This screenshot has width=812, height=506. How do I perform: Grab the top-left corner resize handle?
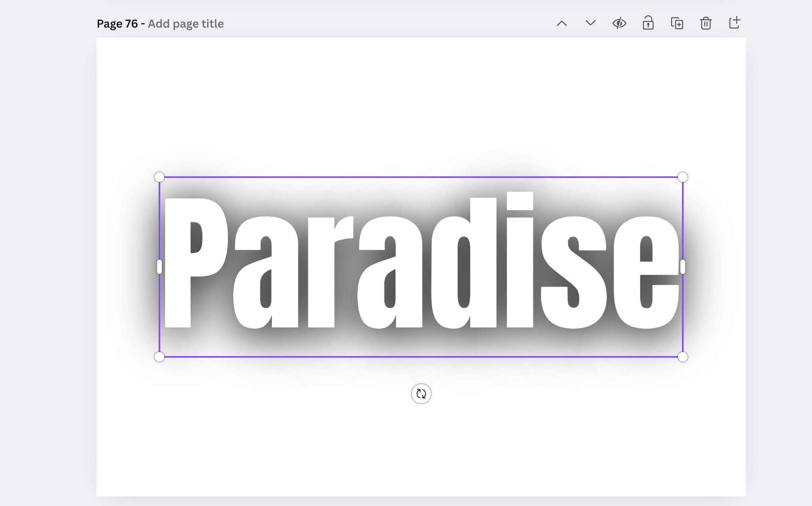[x=159, y=177]
